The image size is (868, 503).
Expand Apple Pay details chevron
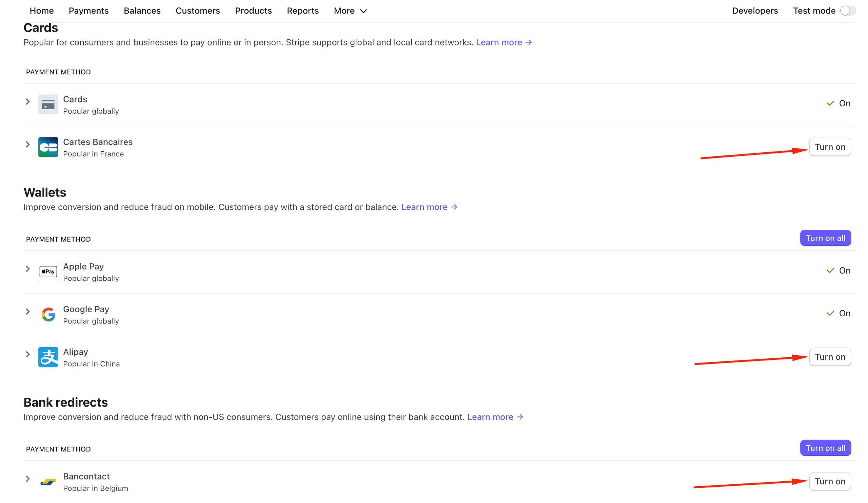pyautogui.click(x=27, y=268)
